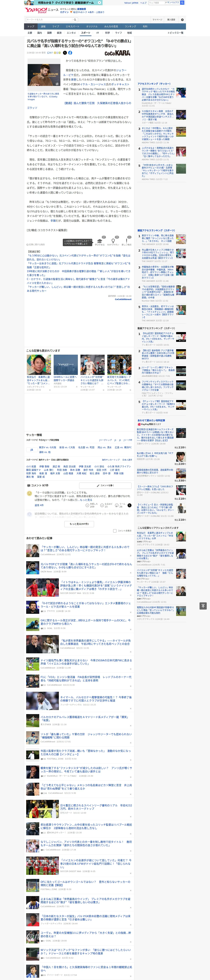
Task: Open article ネイマール、バルセロナへ電撃復帰
Action: click(96, 699)
